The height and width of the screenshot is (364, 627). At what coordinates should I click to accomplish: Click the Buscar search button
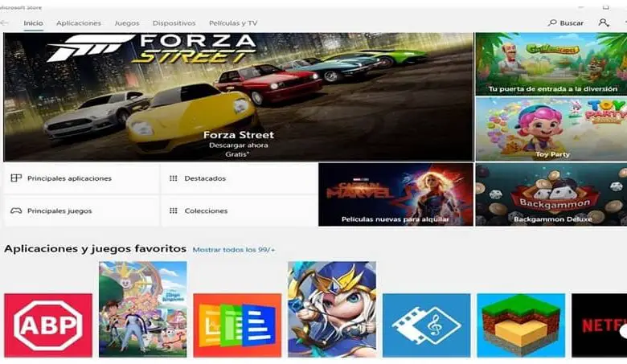pos(565,22)
